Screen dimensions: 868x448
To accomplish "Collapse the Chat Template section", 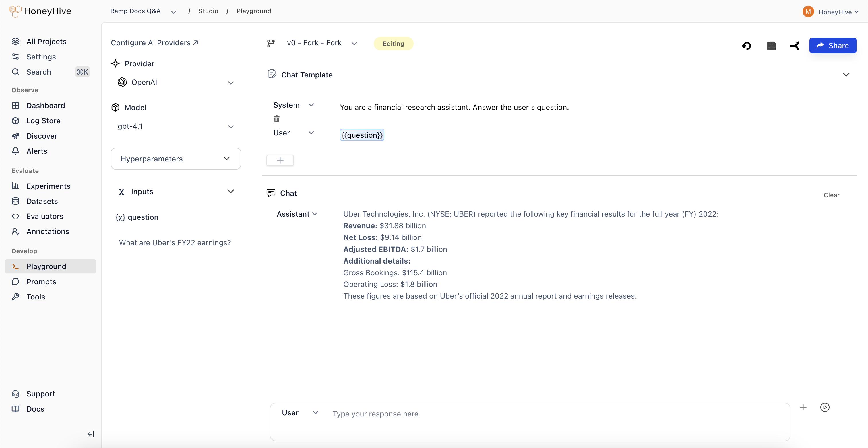I will pyautogui.click(x=846, y=75).
